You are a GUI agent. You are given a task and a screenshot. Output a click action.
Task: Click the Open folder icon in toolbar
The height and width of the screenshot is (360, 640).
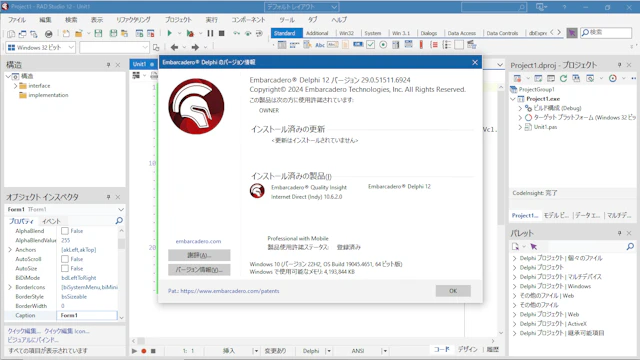pyautogui.click(x=78, y=33)
